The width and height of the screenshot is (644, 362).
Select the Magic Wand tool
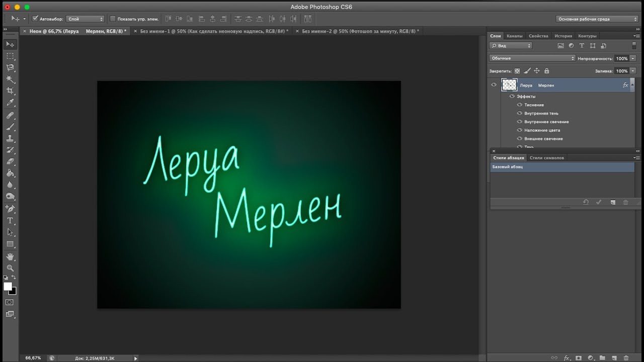click(x=10, y=79)
